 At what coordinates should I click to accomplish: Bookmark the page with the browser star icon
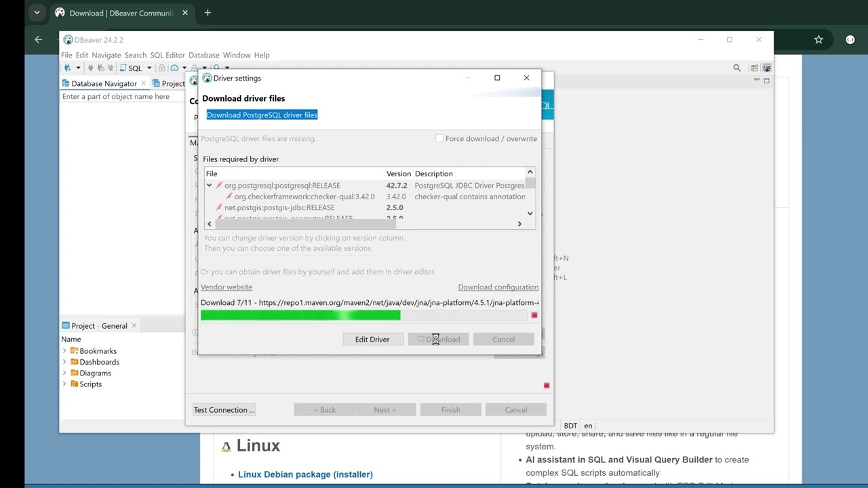(818, 39)
